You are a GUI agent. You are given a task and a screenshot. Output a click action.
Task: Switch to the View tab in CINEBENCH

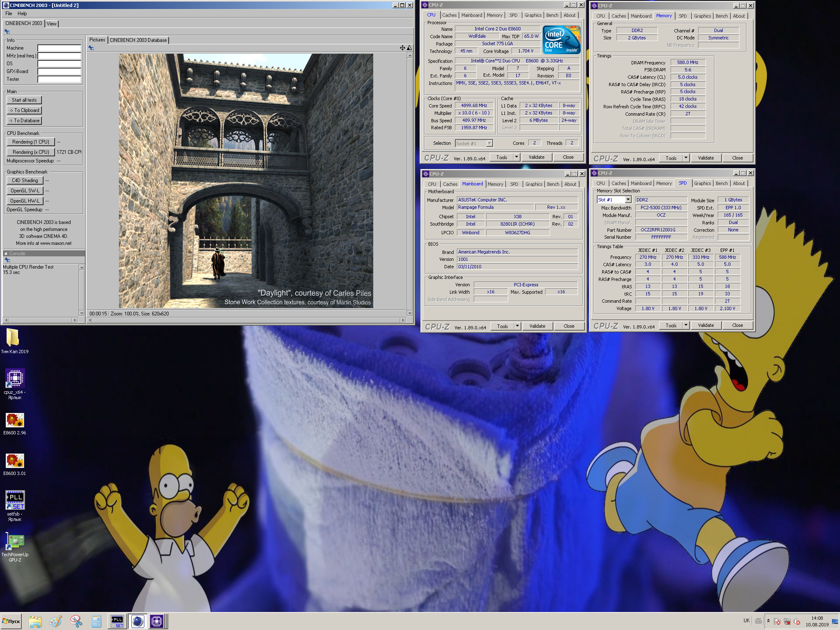coord(52,24)
